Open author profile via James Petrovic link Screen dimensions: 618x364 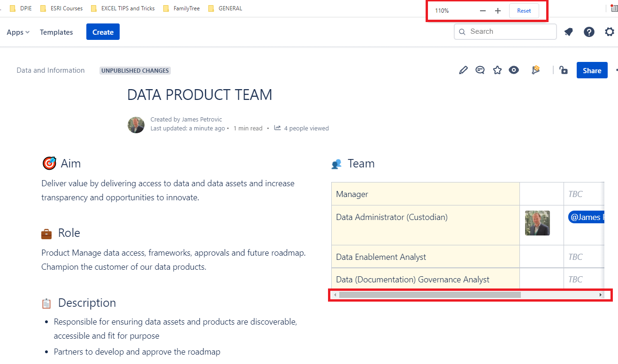pyautogui.click(x=202, y=119)
